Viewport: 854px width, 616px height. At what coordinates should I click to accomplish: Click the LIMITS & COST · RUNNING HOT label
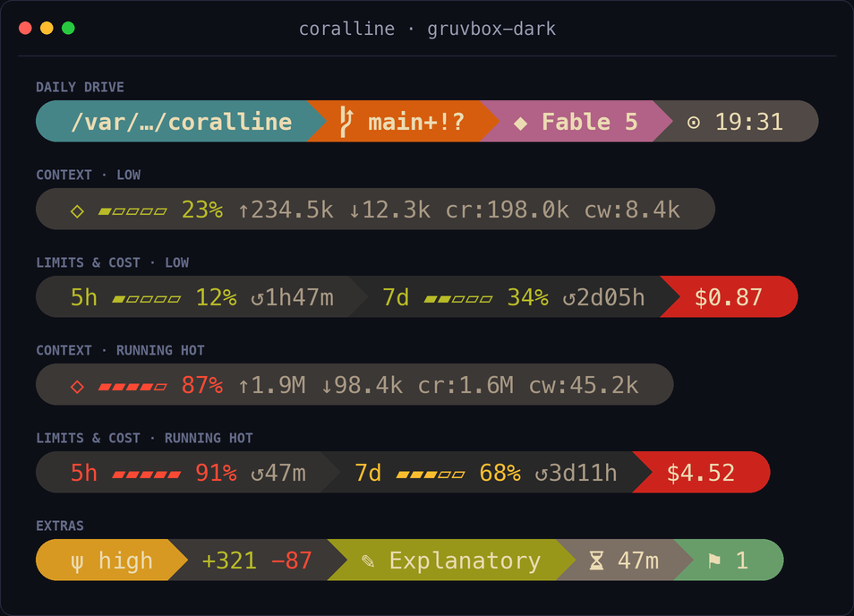pos(144,438)
